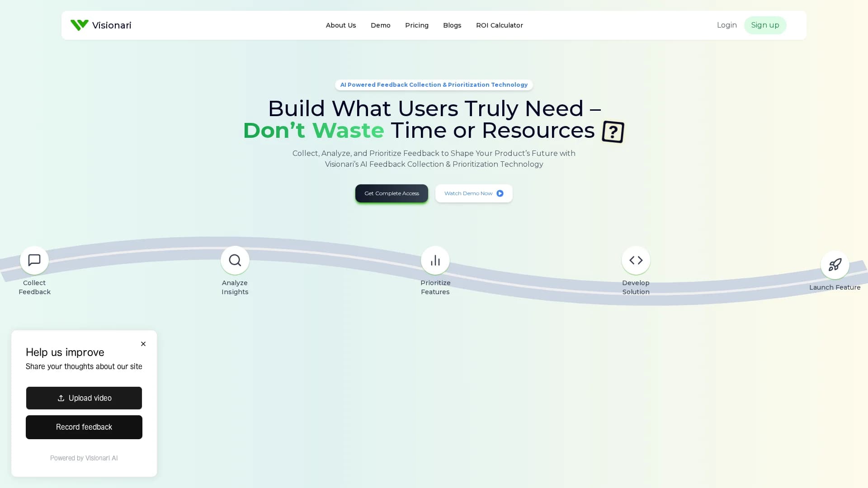Click the Develop Solution label
Viewport: 868px width, 488px height.
point(636,287)
